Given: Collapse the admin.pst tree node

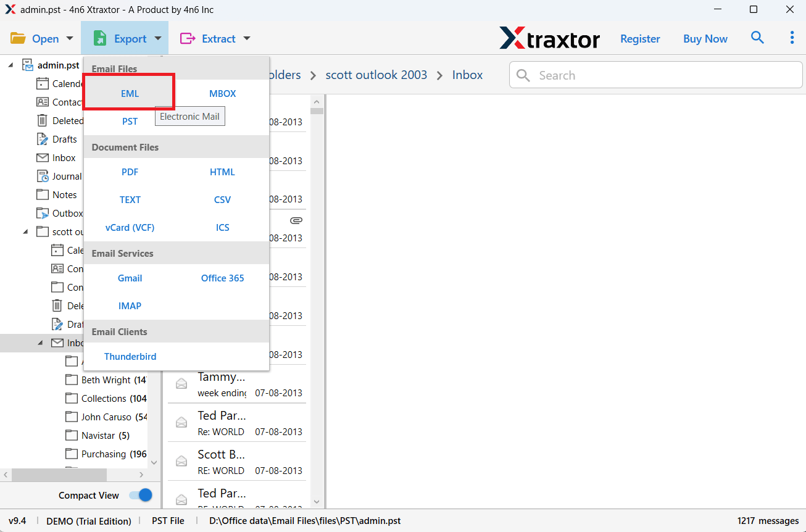Looking at the screenshot, I should [x=11, y=65].
